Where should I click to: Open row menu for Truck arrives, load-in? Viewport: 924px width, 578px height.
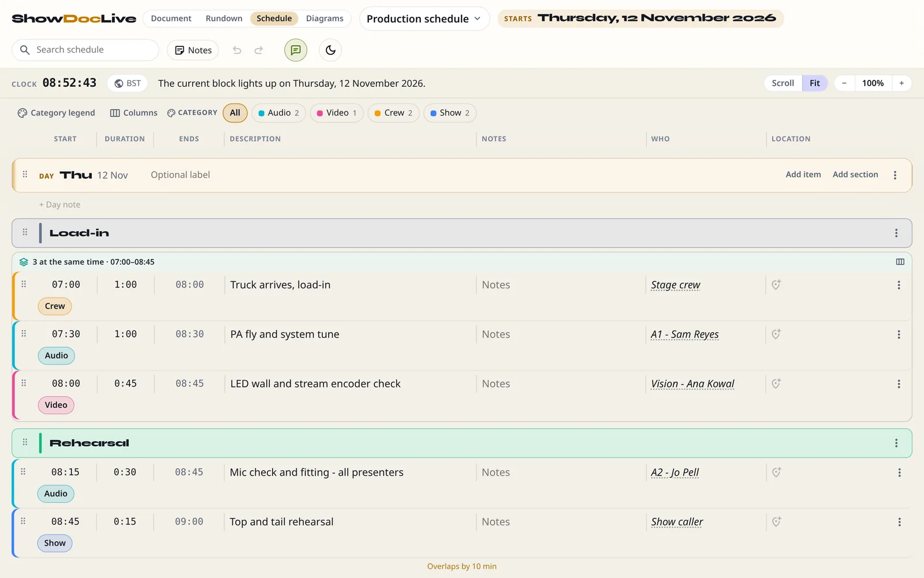pyautogui.click(x=899, y=285)
